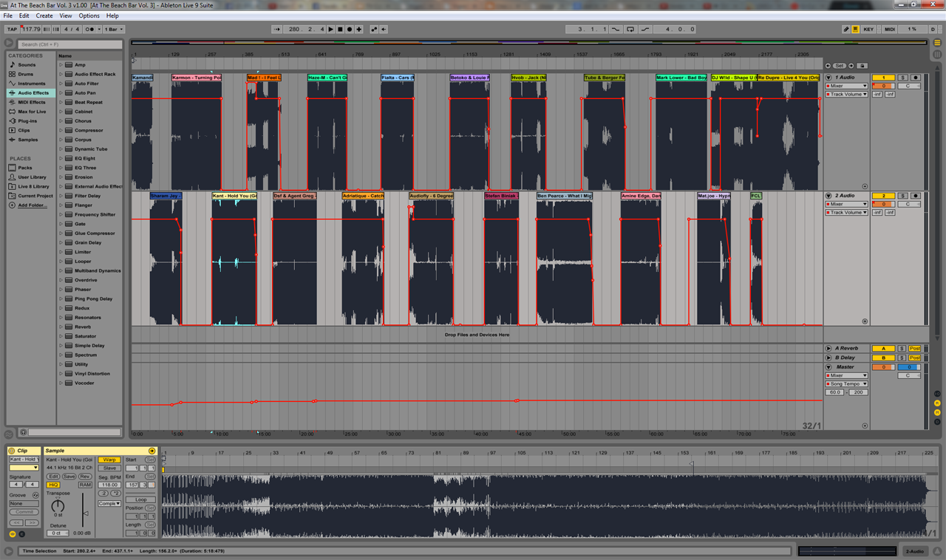Open the Sounds category in browser
946x560 pixels.
[27, 65]
